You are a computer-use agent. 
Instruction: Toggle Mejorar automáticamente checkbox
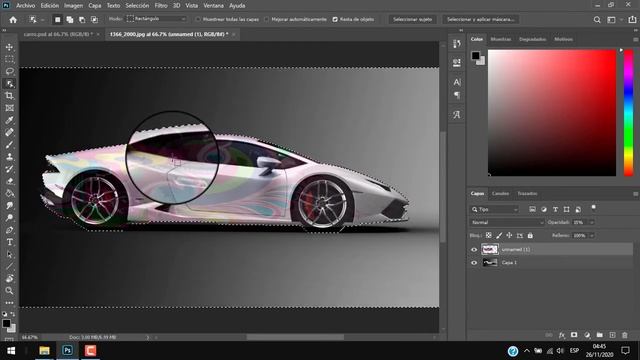pyautogui.click(x=267, y=19)
